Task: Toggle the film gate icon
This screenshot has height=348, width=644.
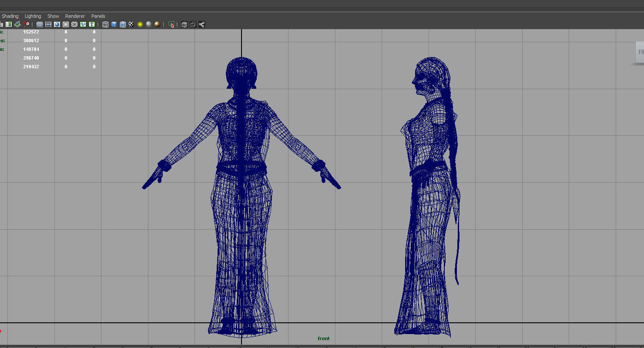Action: tap(48, 24)
